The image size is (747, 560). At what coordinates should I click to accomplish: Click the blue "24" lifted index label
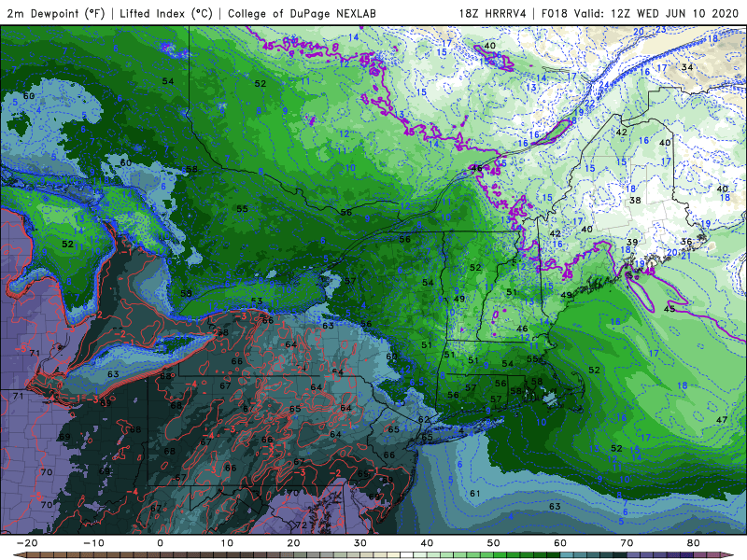click(x=603, y=85)
